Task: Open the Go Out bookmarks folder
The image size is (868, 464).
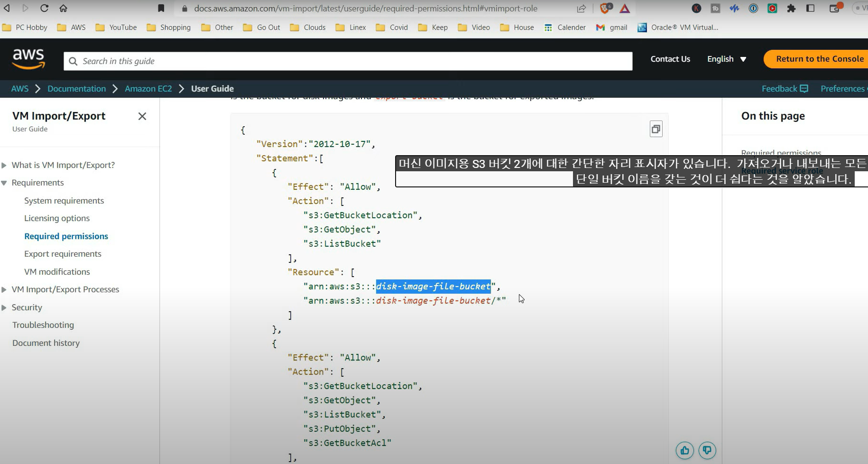Action: [x=262, y=28]
